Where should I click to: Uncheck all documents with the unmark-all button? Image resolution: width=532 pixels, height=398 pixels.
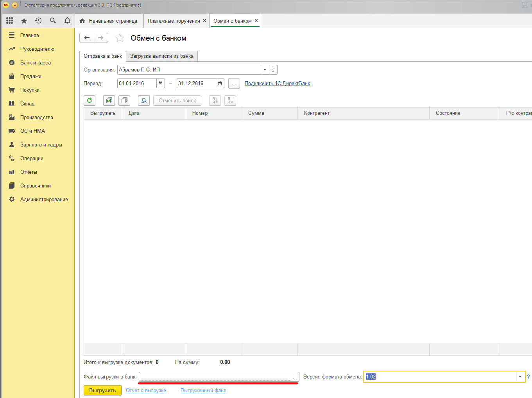click(124, 100)
